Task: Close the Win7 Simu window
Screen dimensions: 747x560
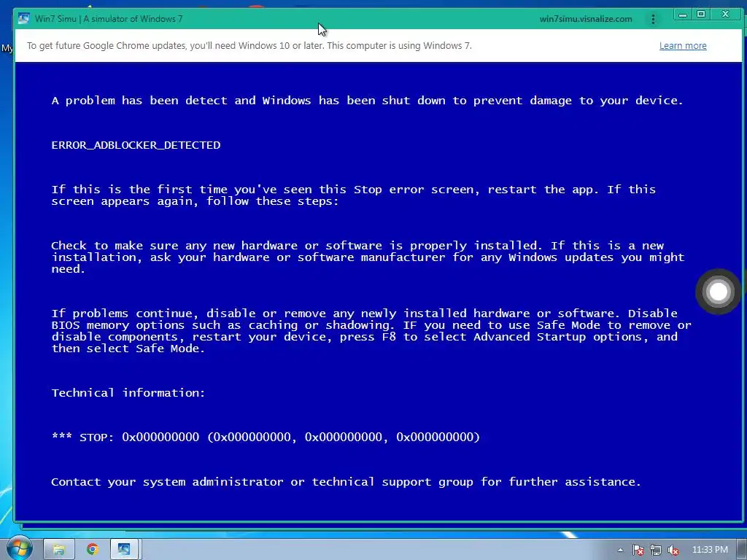Action: pos(725,15)
